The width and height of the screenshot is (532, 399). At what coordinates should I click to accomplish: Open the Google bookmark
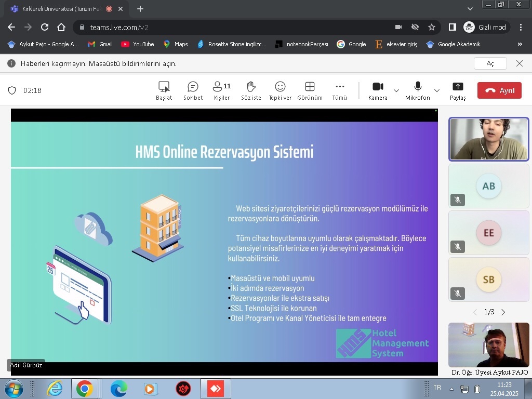(351, 44)
